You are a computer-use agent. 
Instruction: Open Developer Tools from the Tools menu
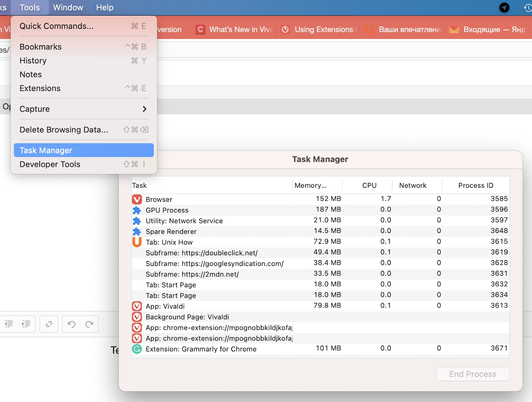(84, 164)
